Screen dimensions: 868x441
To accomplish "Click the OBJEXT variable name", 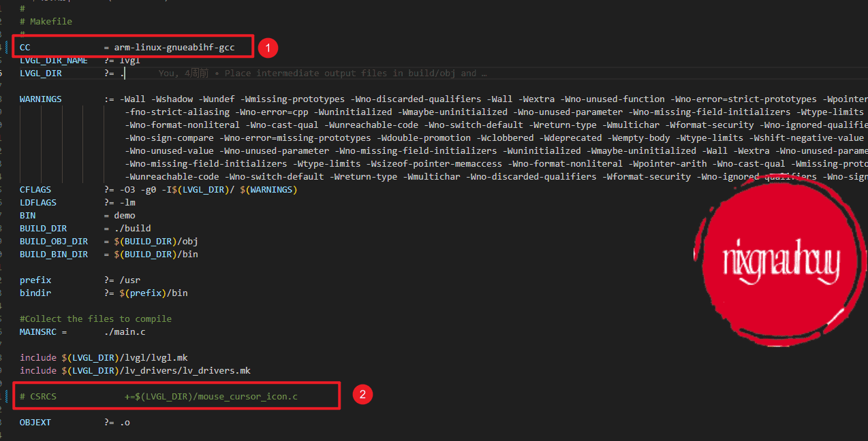I will (35, 422).
